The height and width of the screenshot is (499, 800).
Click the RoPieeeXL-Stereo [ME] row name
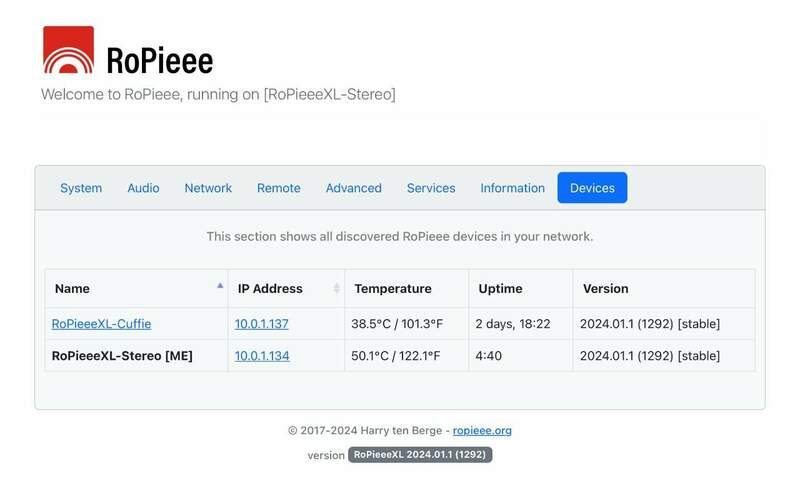pos(122,356)
